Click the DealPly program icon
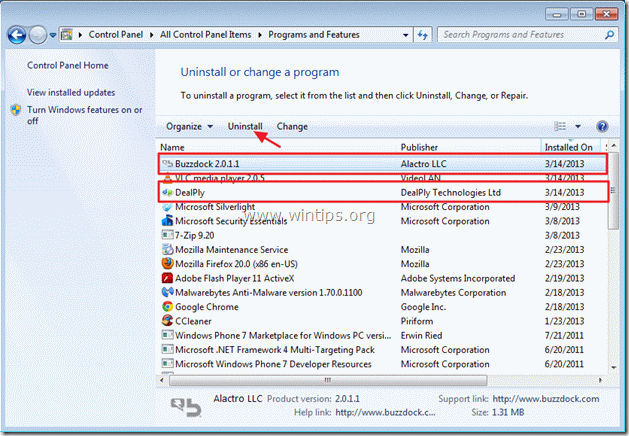Viewport: 629px width, 436px height. click(167, 193)
